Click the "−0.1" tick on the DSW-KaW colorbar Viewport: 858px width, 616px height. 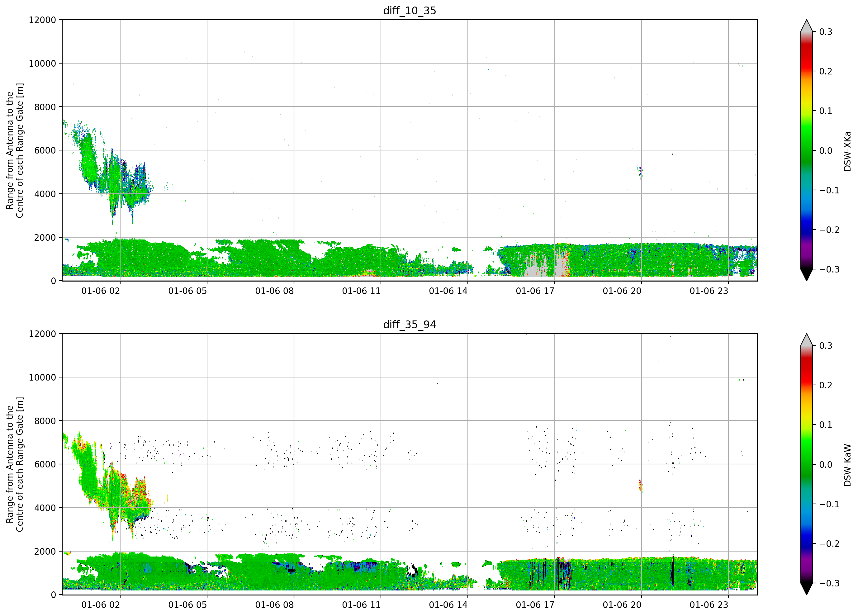(x=830, y=505)
